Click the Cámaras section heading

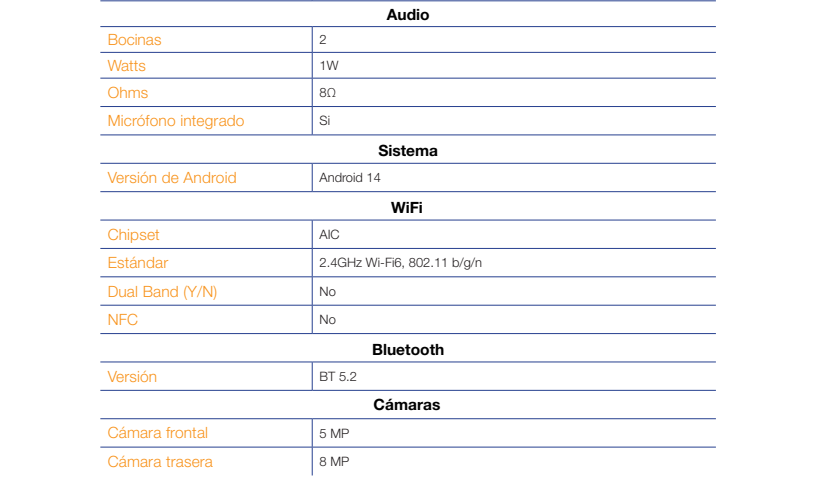[406, 405]
